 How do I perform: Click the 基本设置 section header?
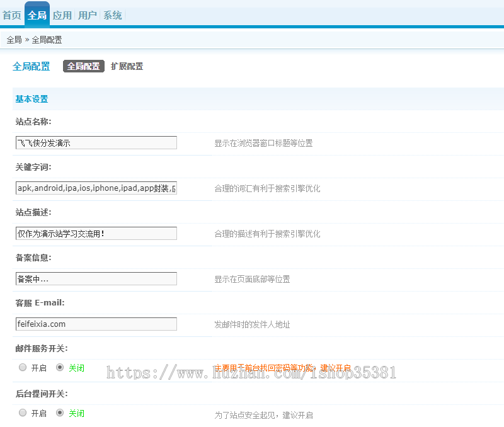pyautogui.click(x=31, y=99)
